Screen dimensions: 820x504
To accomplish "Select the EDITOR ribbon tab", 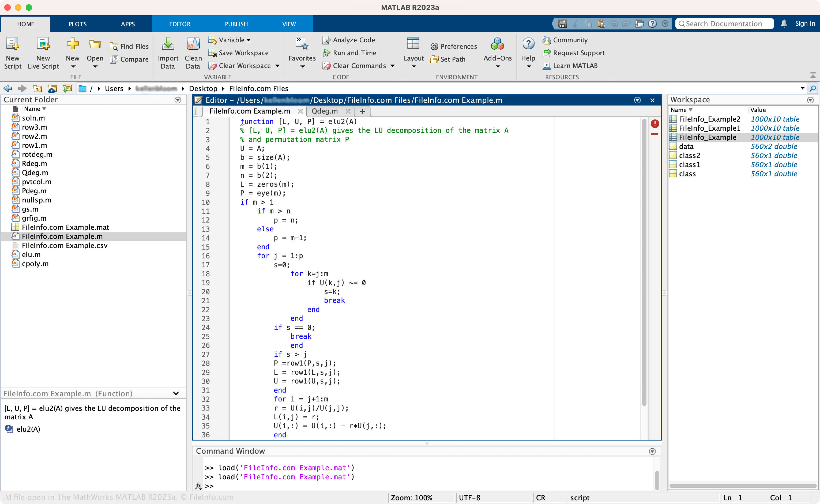I will (180, 24).
